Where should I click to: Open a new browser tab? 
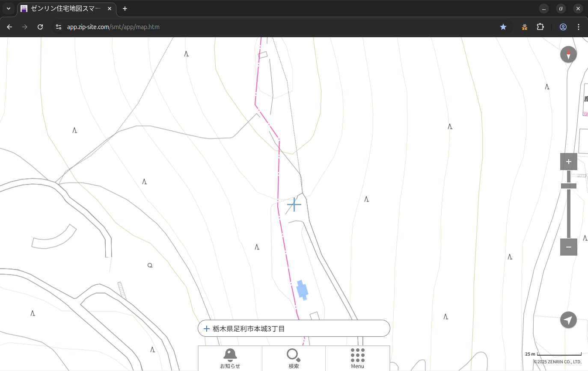tap(125, 9)
